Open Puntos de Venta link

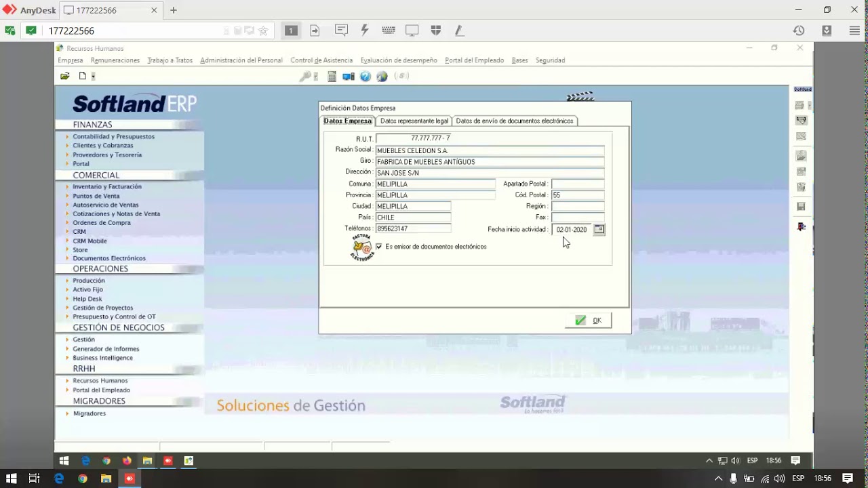tap(96, 196)
